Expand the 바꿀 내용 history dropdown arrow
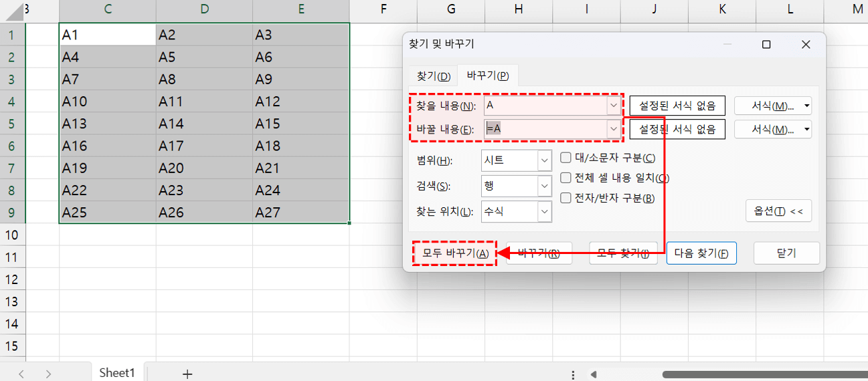Viewport: 868px width, 381px height. [x=614, y=128]
